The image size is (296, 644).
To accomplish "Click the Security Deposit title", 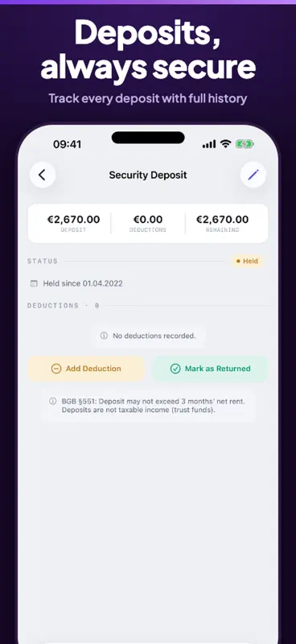I will 148,175.
